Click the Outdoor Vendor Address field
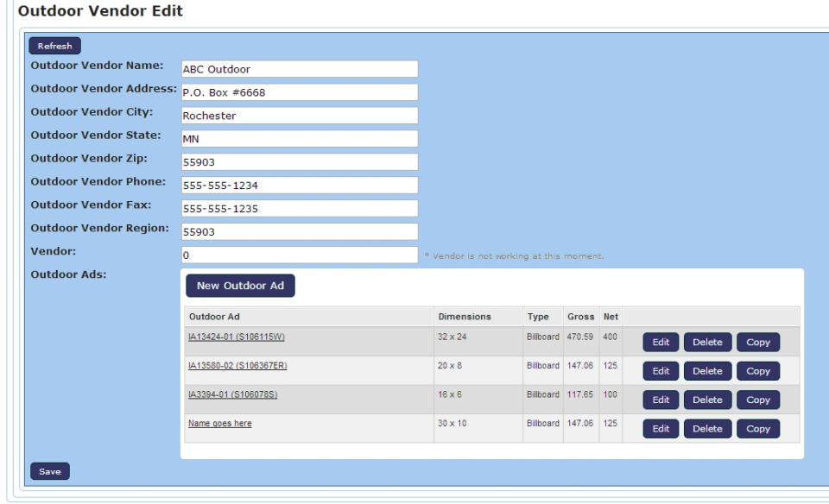This screenshot has height=504, width=829. tap(299, 91)
